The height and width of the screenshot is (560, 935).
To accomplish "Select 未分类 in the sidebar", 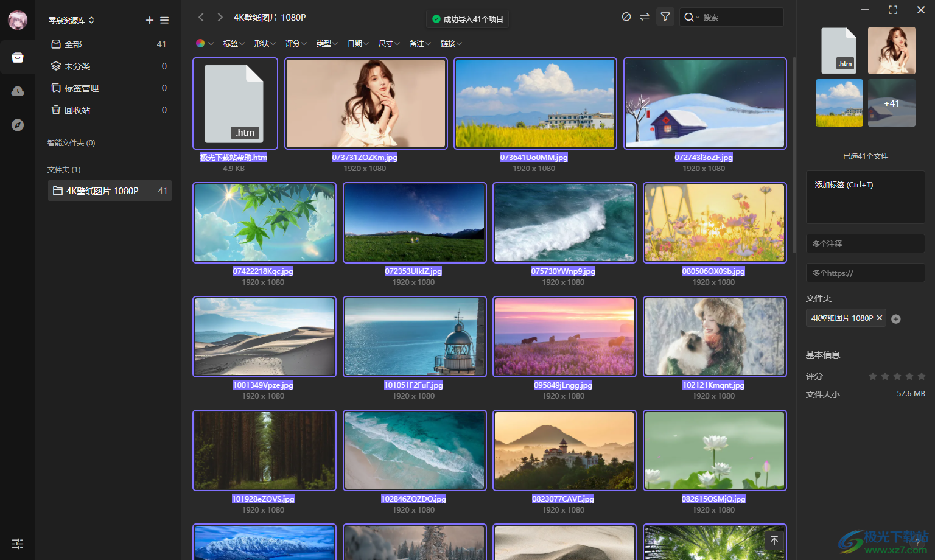I will (x=110, y=66).
